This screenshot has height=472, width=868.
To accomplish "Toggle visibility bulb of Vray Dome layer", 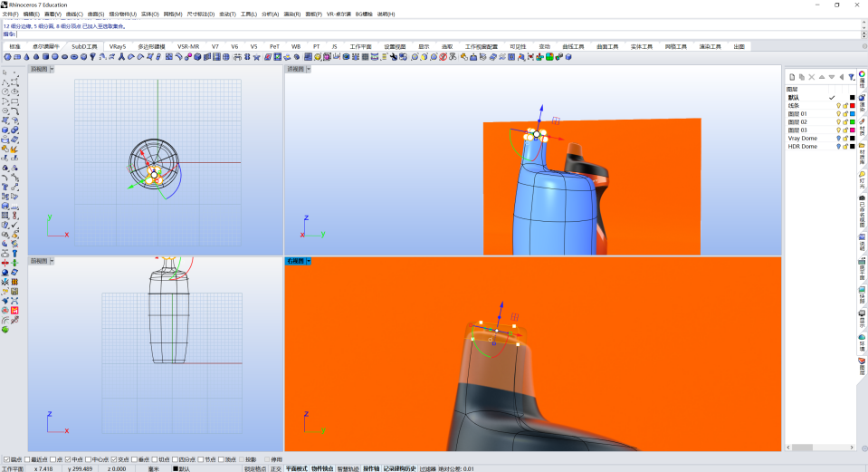I will pyautogui.click(x=838, y=139).
